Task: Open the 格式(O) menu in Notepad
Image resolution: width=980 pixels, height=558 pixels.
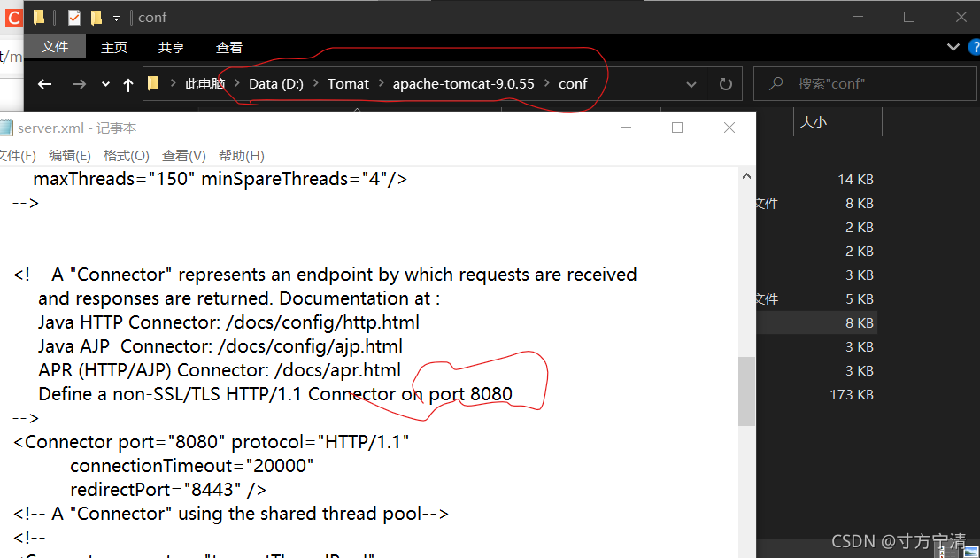Action: click(x=126, y=155)
